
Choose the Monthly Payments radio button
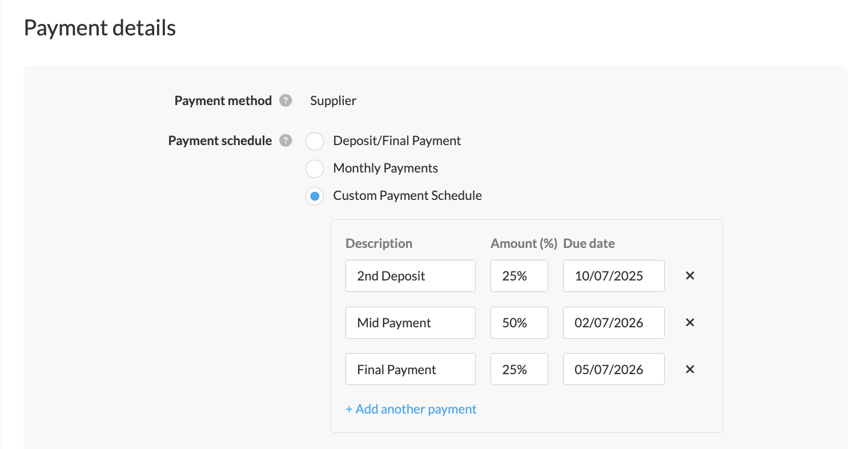coord(315,169)
